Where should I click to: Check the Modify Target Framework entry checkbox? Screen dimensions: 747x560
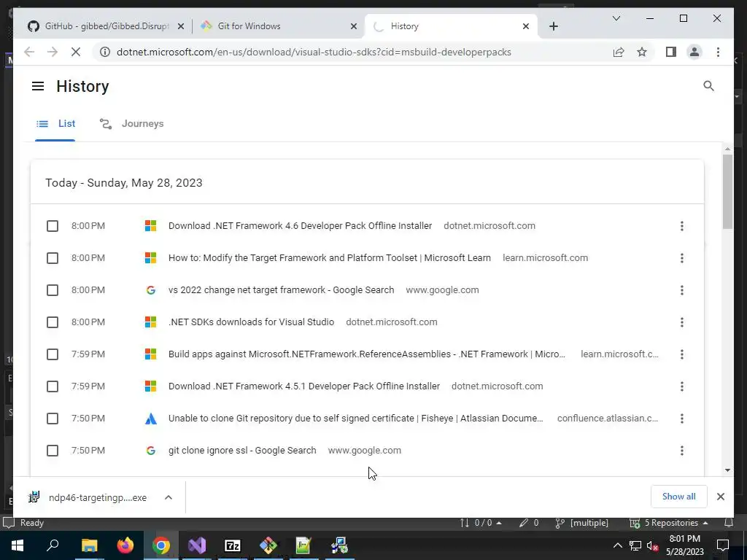pos(53,258)
